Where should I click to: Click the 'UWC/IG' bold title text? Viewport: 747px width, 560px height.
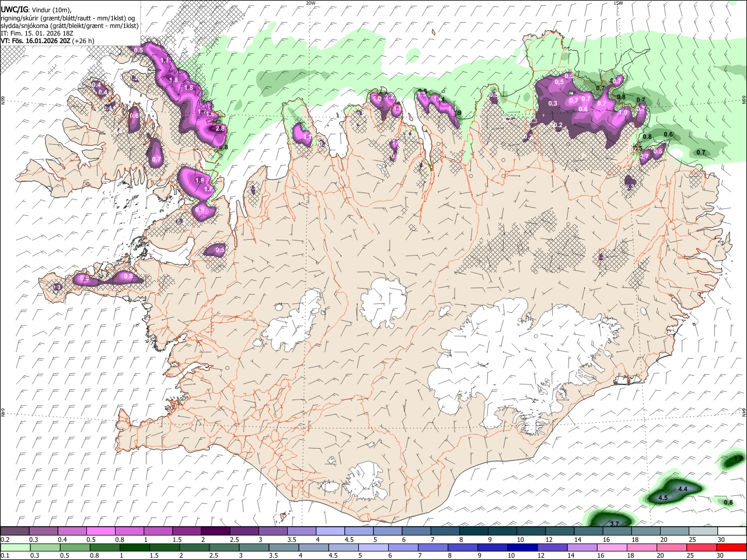point(13,10)
